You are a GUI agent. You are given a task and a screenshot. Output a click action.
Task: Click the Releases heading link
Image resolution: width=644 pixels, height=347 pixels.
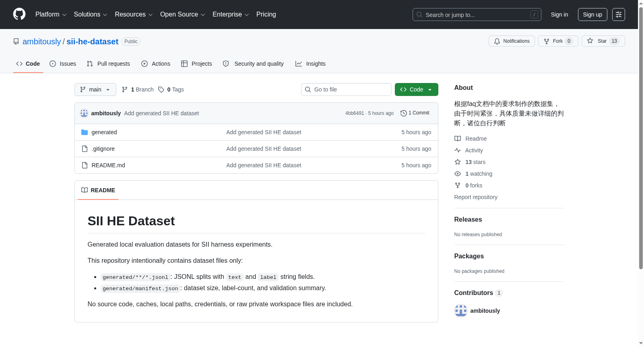(468, 220)
